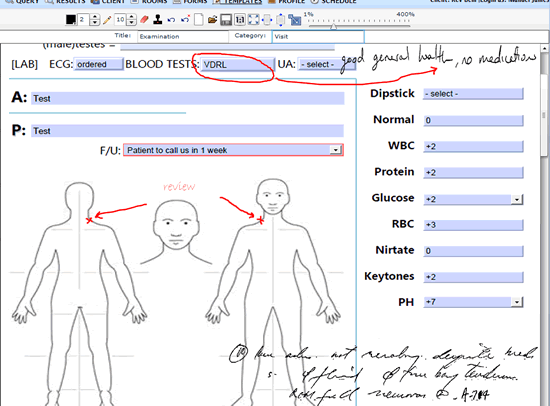This screenshot has width=550, height=406.
Task: Click the Keytones +2 field
Action: [473, 277]
